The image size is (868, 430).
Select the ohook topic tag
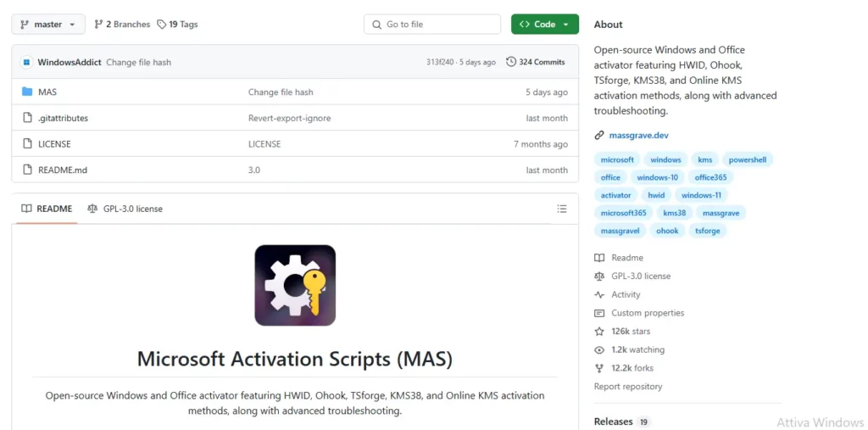(667, 231)
